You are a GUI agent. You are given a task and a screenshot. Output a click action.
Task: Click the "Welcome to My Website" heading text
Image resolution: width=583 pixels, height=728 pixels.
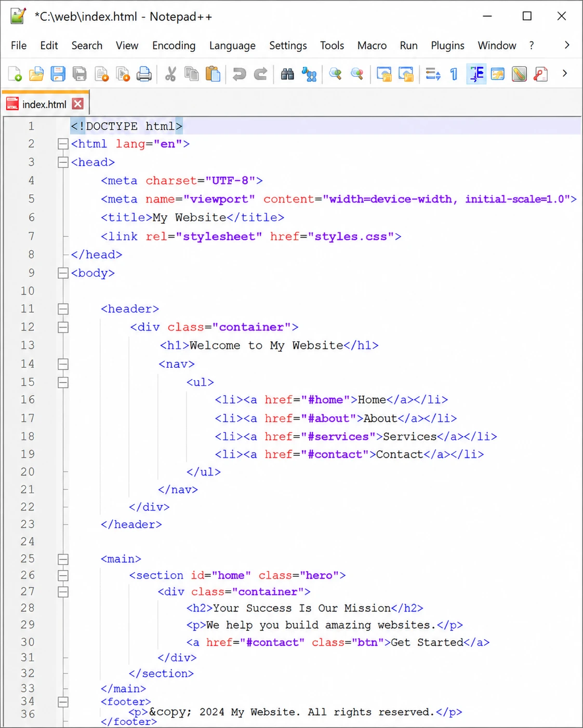pyautogui.click(x=266, y=345)
